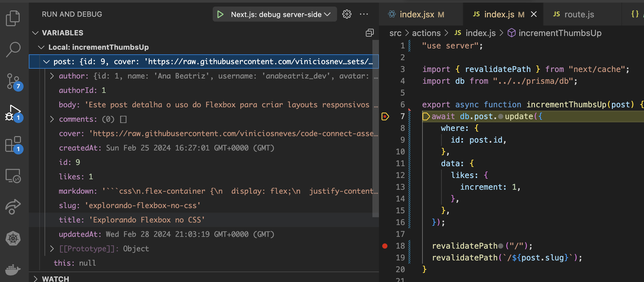
Task: Switch to the index.js tab
Action: point(503,14)
